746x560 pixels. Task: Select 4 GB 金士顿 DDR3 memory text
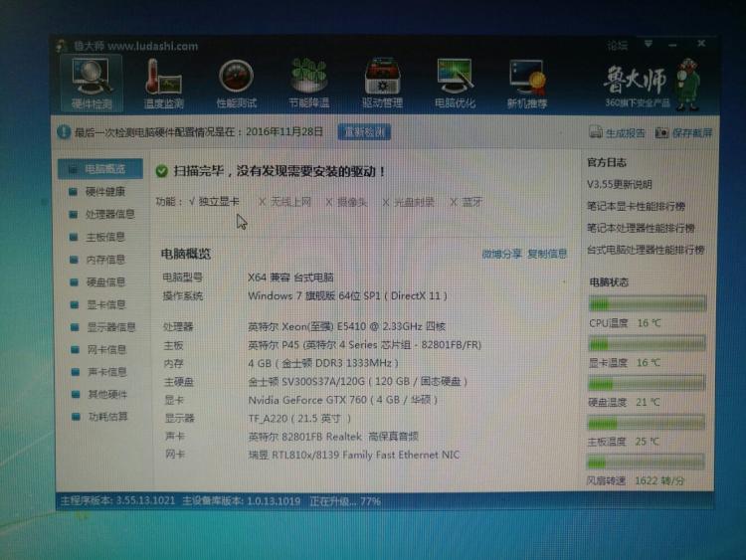(x=323, y=363)
